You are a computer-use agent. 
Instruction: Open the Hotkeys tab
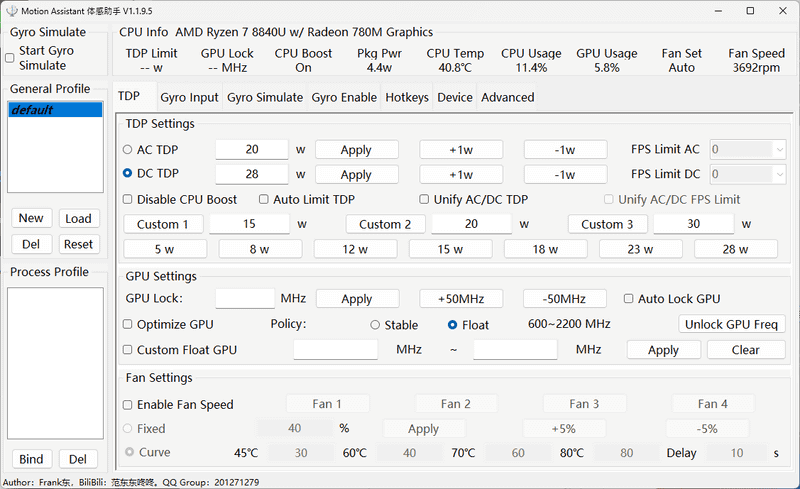(x=407, y=98)
